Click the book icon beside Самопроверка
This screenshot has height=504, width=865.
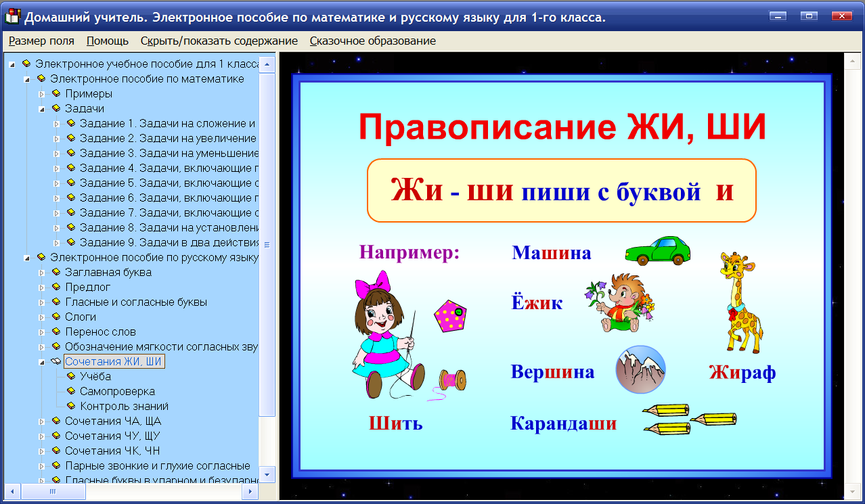(71, 391)
